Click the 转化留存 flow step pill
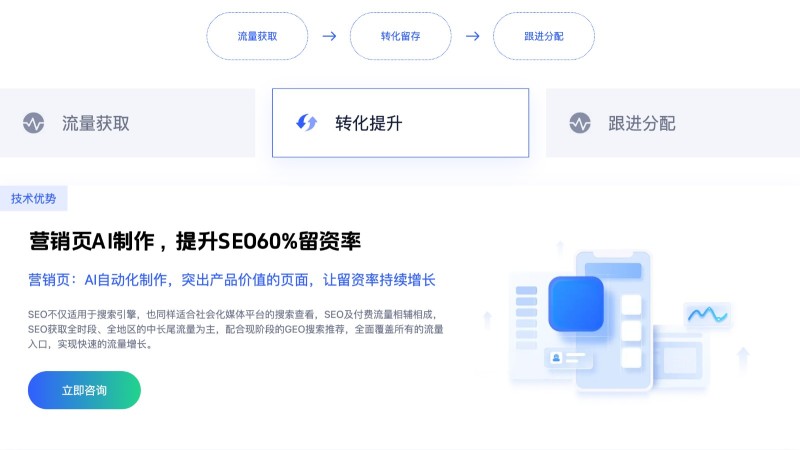 pos(401,36)
